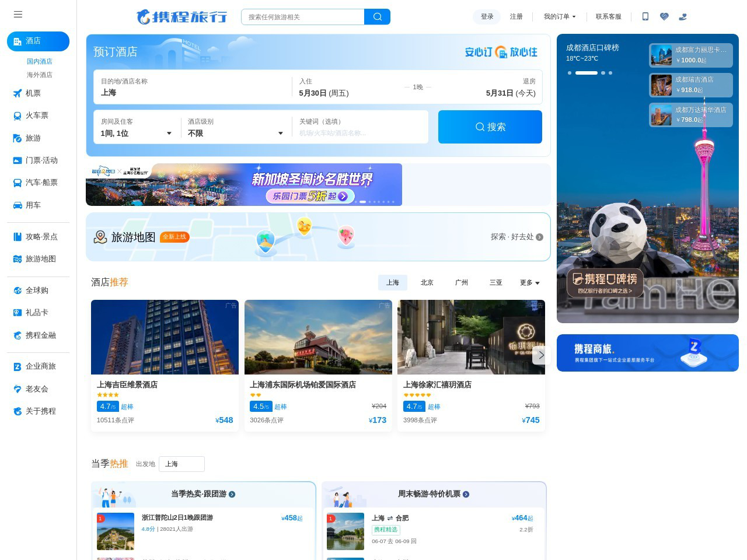This screenshot has width=747, height=560.
Task: Expand the 更多 cities dropdown
Action: coord(530,282)
